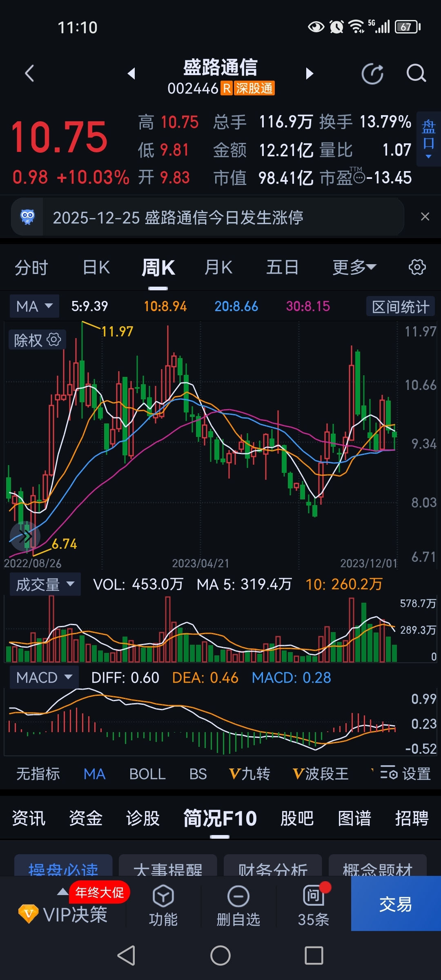This screenshot has width=441, height=980.
Task: Tap Android recent apps button
Action: (x=314, y=955)
